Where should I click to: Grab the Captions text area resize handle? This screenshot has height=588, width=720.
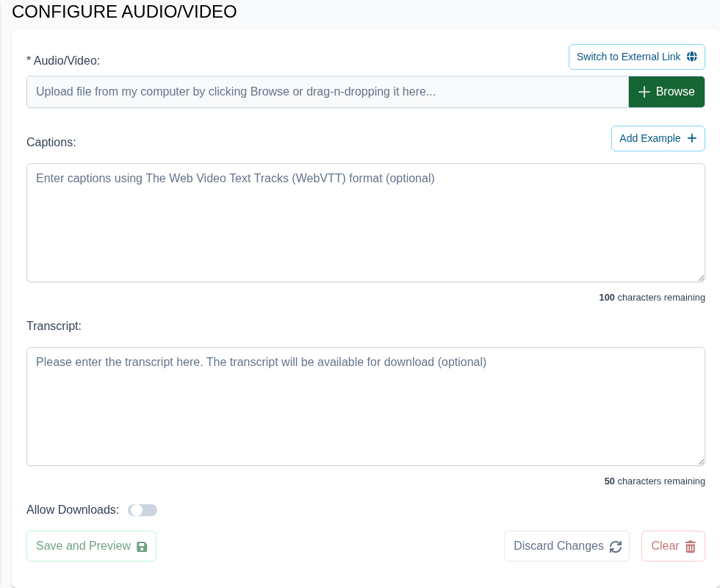(701, 278)
